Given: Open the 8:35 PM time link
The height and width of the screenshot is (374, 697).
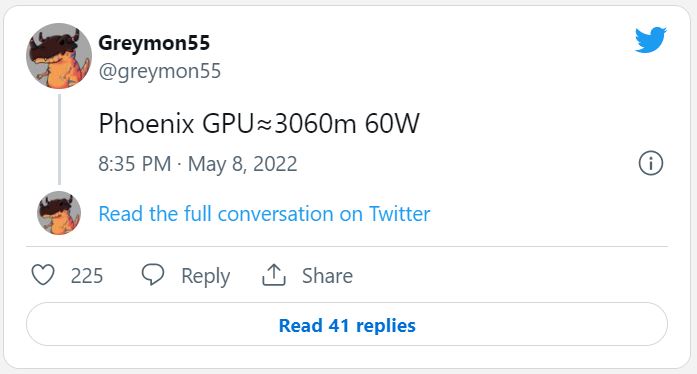Looking at the screenshot, I should click(135, 164).
